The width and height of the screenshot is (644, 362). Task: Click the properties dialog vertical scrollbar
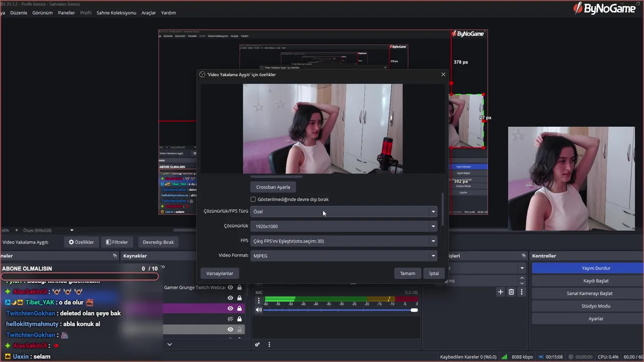[443, 209]
